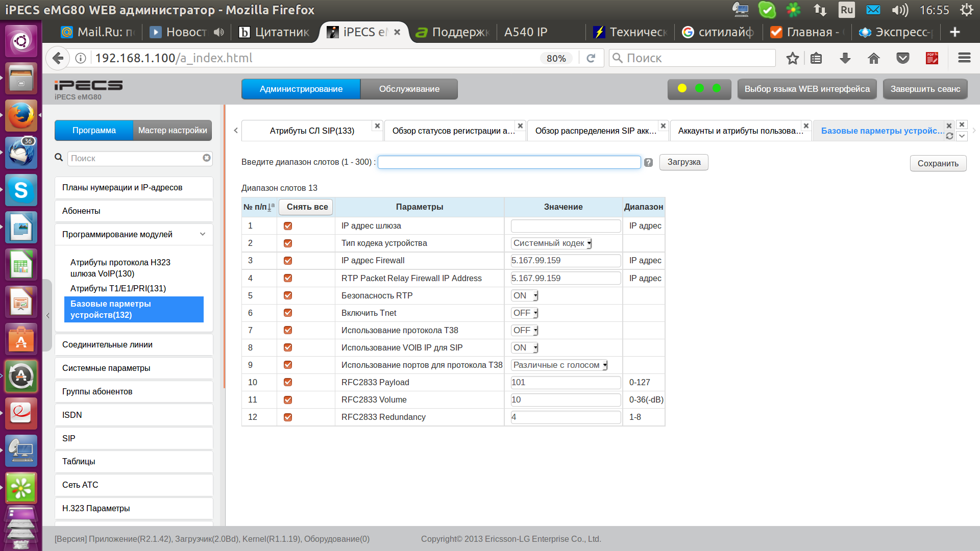The image size is (980, 551).
Task: Uncheck the IP адрес шлюза checkbox
Action: (x=288, y=226)
